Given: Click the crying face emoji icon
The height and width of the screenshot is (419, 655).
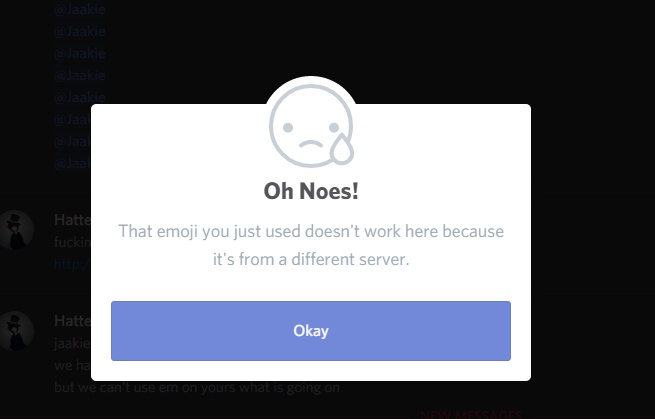Looking at the screenshot, I should pos(311,126).
